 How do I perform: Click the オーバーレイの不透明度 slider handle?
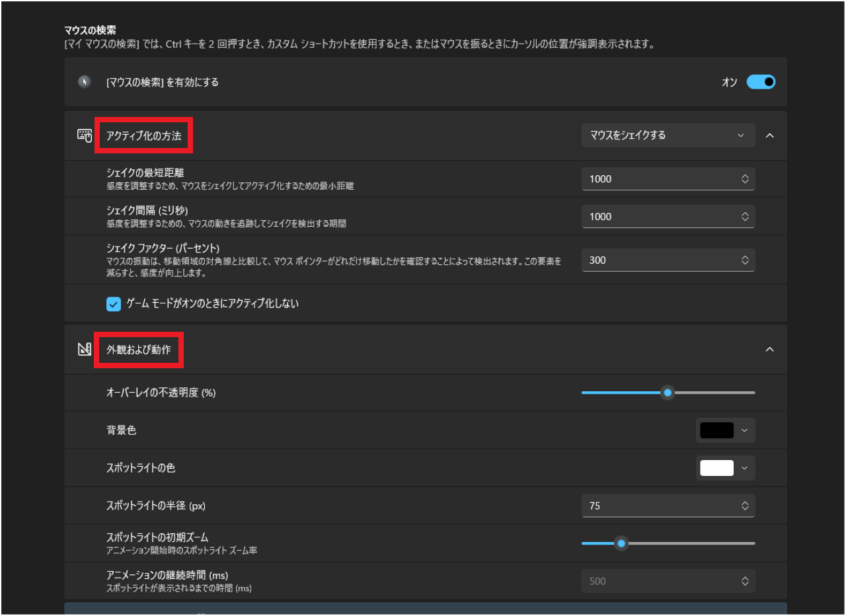[668, 393]
